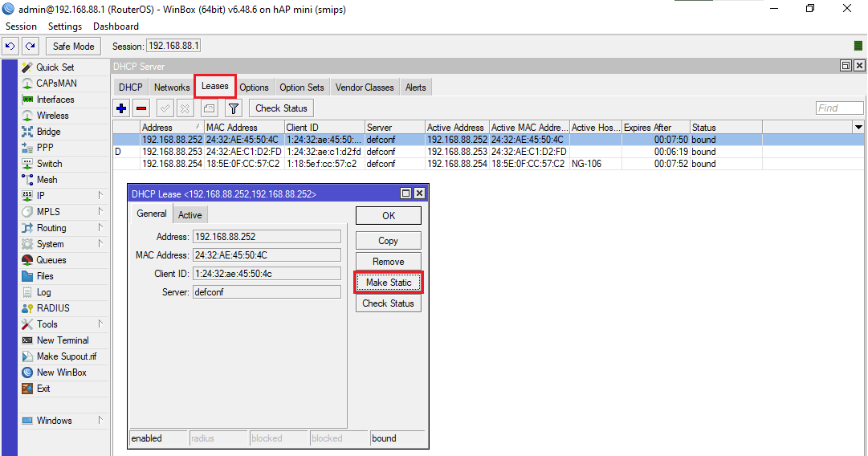868x456 pixels.
Task: Click Check Status in leases toolbar
Action: 281,108
